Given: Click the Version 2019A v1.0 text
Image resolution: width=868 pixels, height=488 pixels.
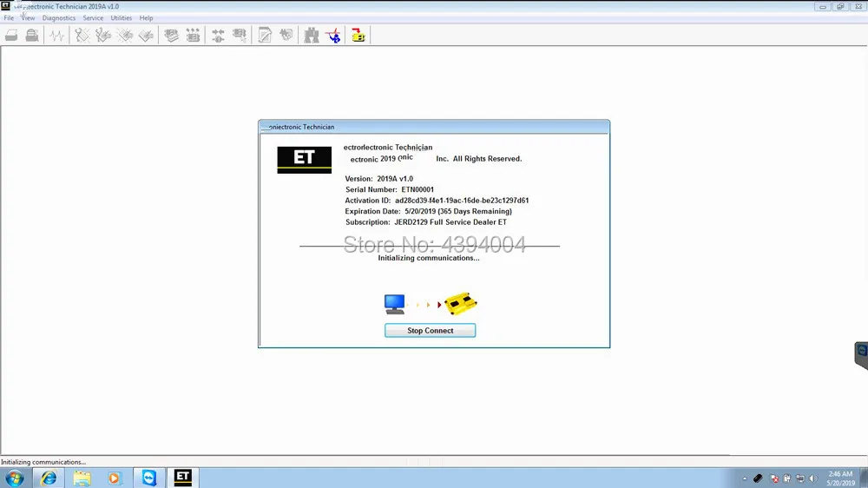Looking at the screenshot, I should coord(379,178).
